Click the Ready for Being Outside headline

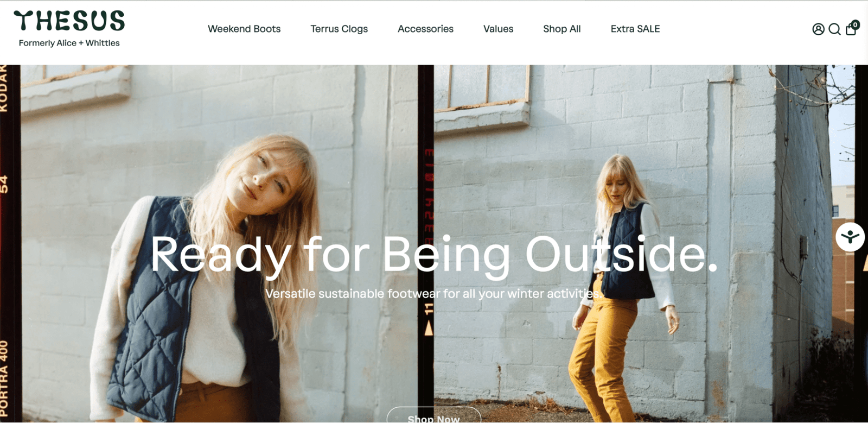[x=434, y=254]
